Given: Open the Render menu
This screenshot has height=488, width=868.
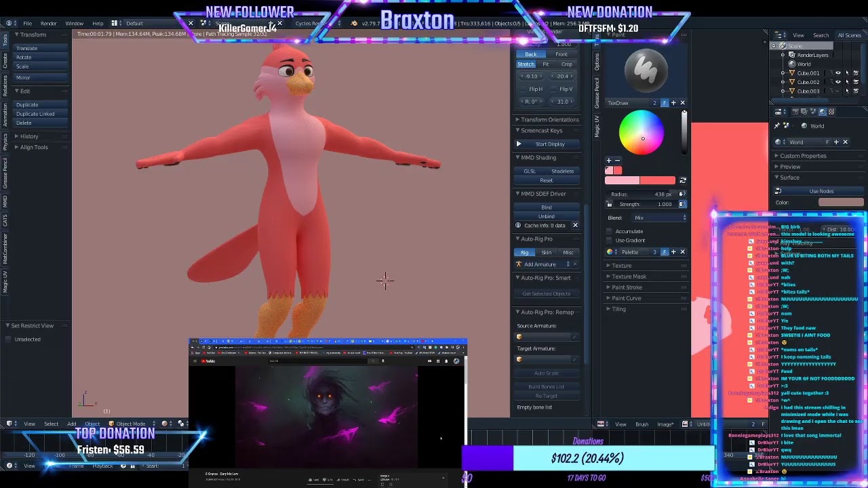Looking at the screenshot, I should (x=49, y=24).
